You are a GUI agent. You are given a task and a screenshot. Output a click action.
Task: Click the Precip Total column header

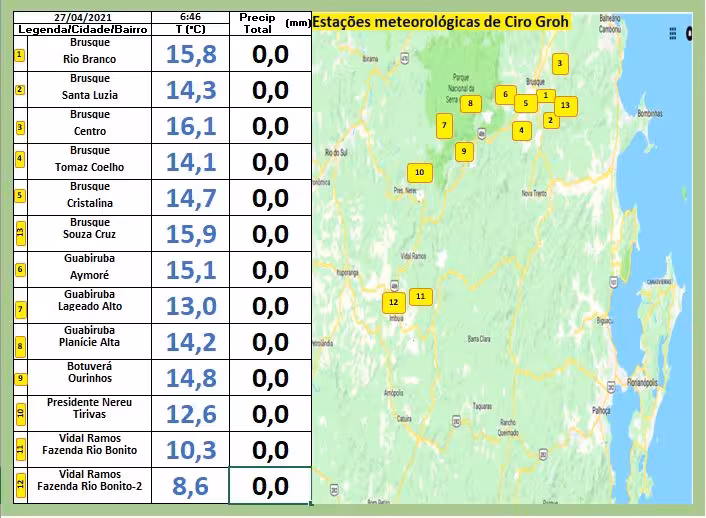(257, 24)
